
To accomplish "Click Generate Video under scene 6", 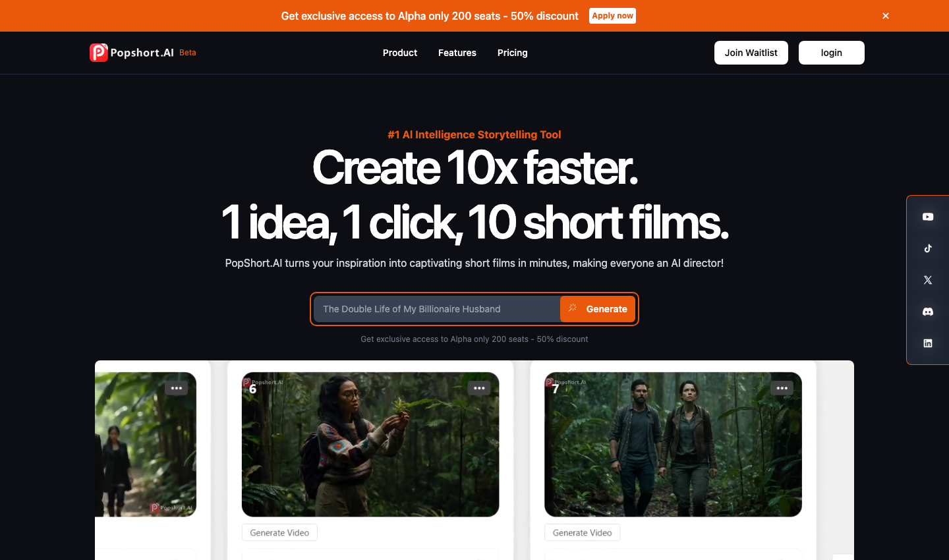I will click(279, 532).
